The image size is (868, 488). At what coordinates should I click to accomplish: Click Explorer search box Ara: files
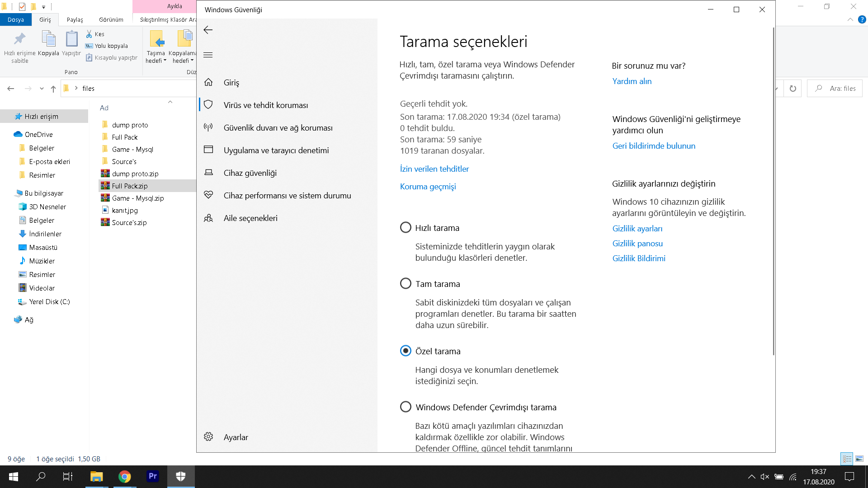pyautogui.click(x=835, y=89)
